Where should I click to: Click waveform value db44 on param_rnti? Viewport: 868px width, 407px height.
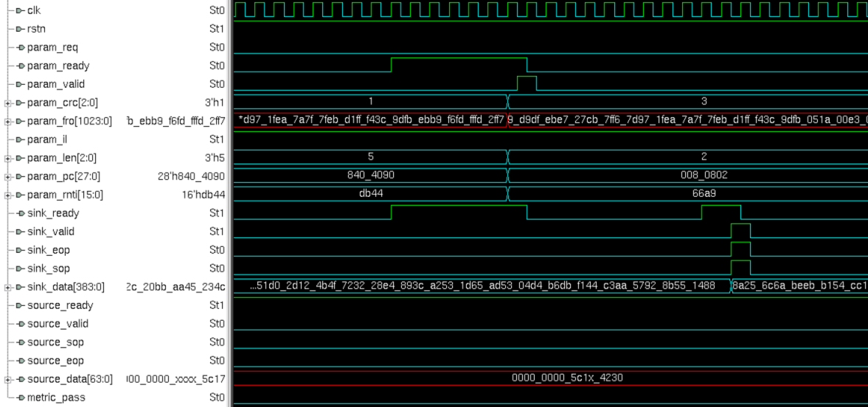click(x=371, y=193)
